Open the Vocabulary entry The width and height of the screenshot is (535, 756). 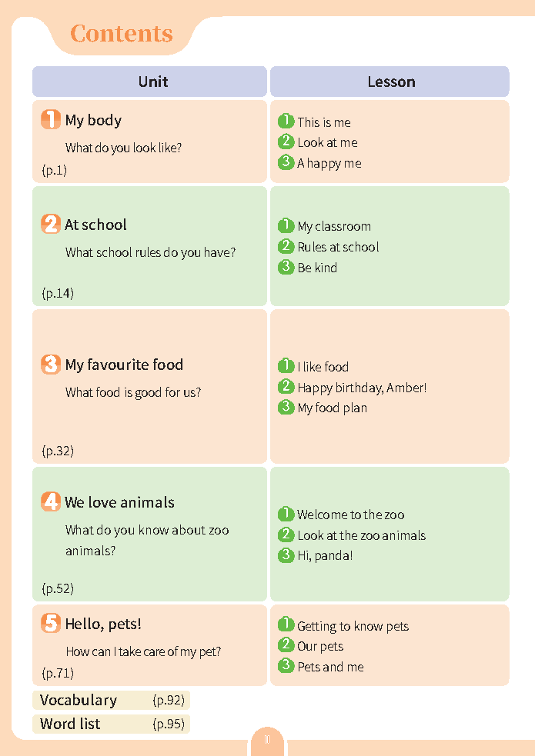tap(79, 700)
